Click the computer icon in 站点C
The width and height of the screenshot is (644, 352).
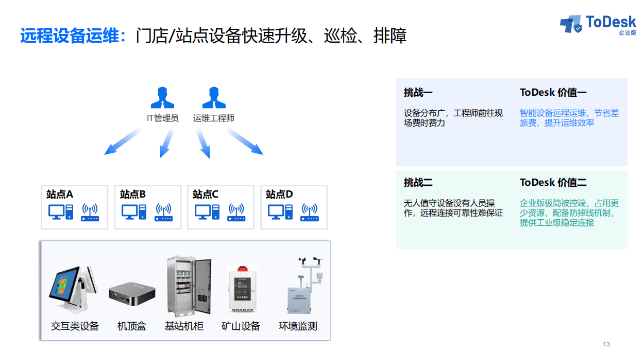(208, 212)
